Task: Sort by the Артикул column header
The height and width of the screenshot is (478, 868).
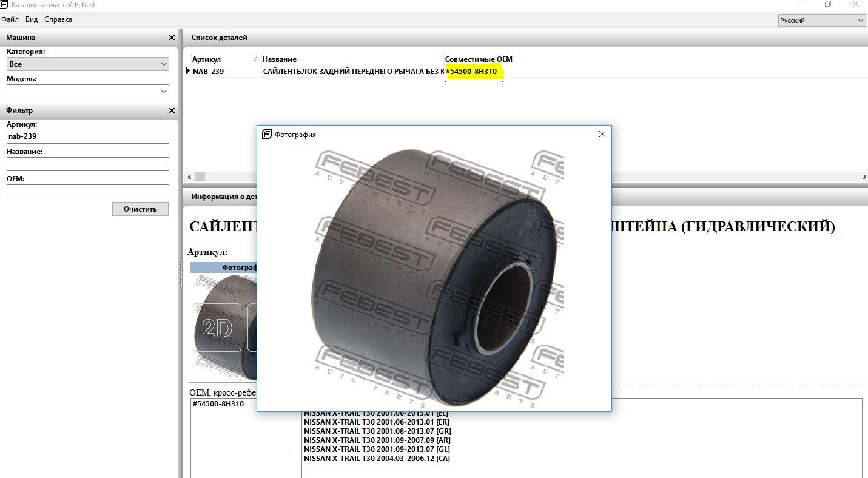Action: pos(206,59)
